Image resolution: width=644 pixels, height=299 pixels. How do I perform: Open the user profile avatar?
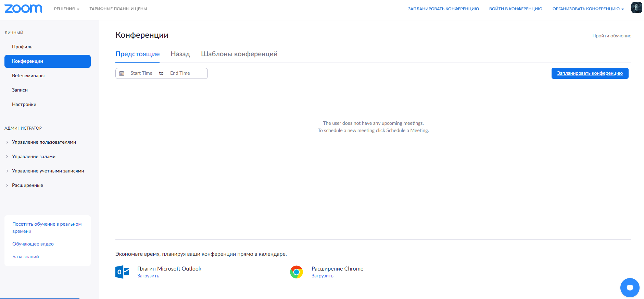point(636,8)
